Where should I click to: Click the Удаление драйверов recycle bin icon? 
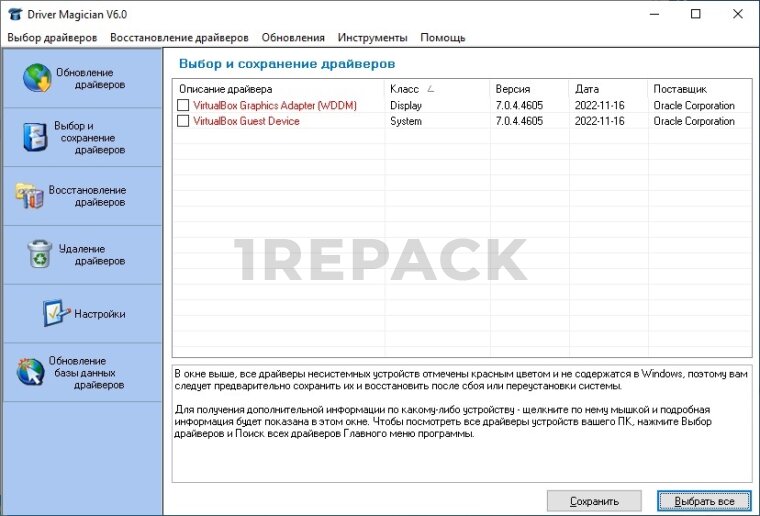(x=40, y=254)
